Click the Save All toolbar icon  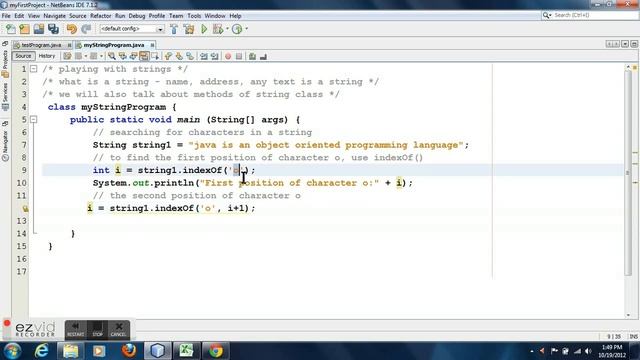click(53, 29)
